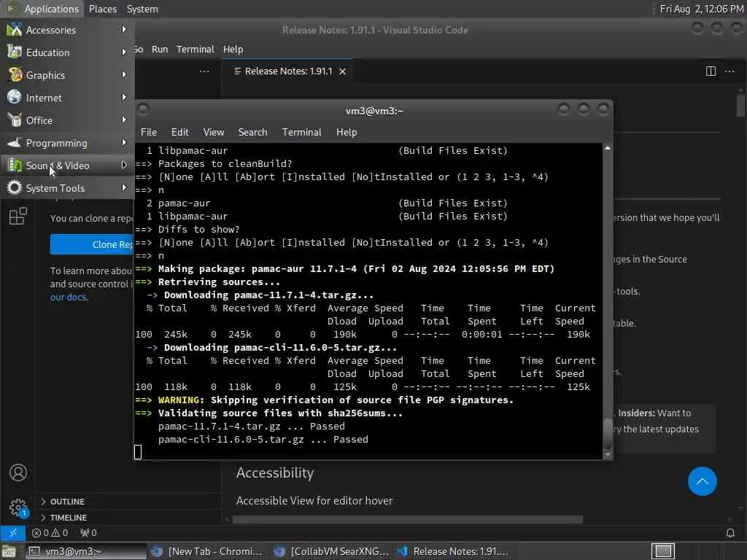Click the Clone Repository button
This screenshot has height=560, width=747.
pyautogui.click(x=92, y=244)
